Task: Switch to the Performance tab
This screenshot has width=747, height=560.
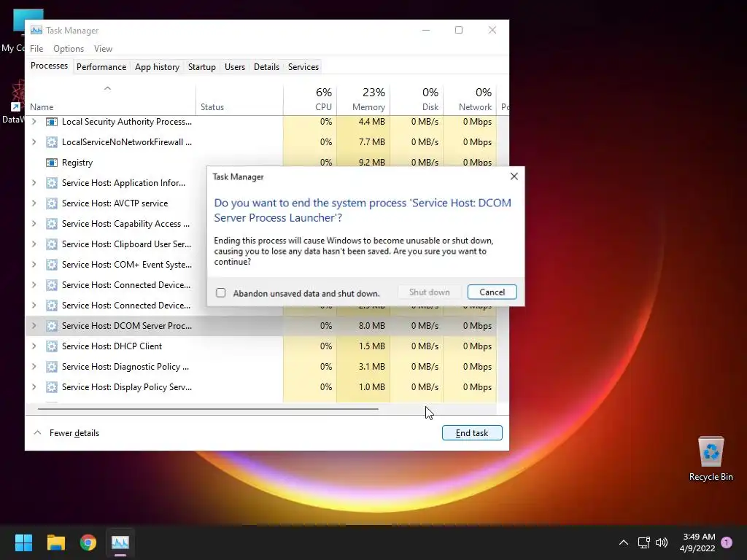Action: coord(101,67)
